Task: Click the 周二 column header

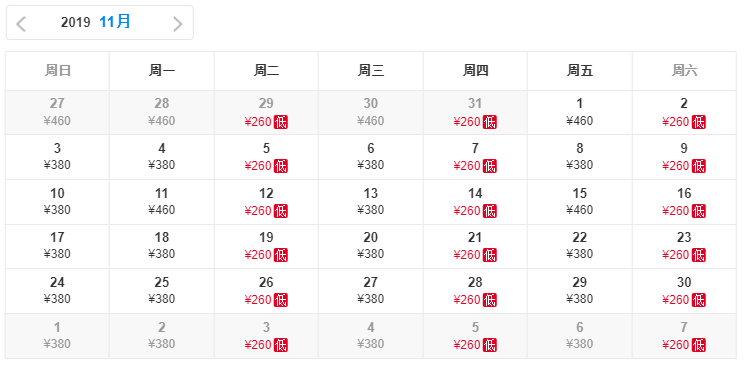Action: tap(266, 71)
